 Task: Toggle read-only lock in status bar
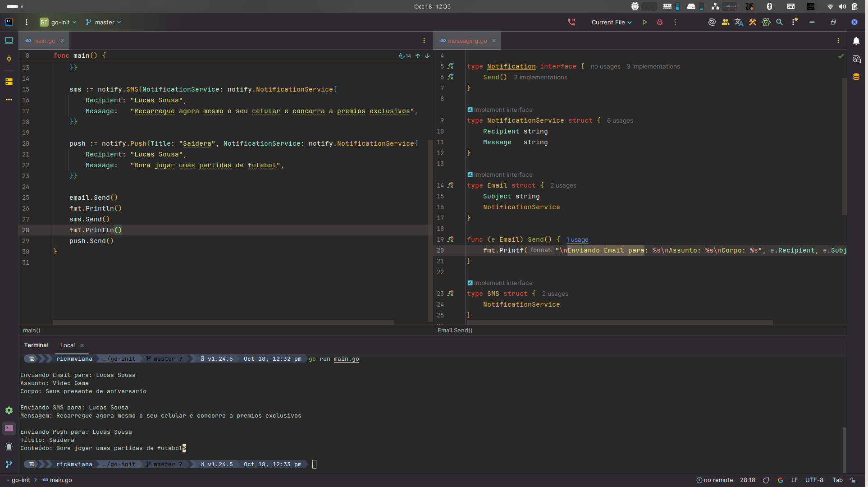853,480
